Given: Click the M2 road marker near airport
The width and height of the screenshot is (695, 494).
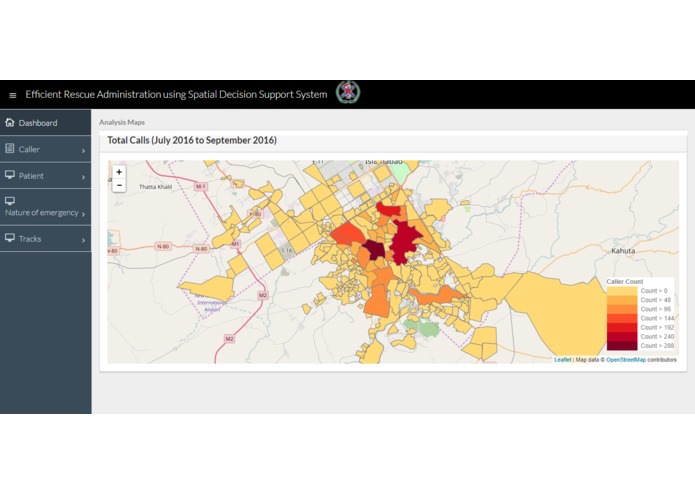Looking at the screenshot, I should point(263,296).
